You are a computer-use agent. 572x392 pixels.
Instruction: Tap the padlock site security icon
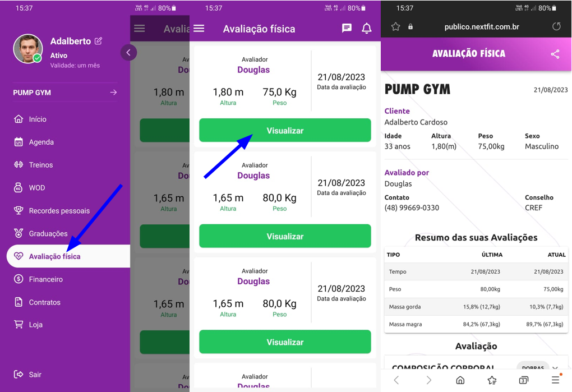click(x=410, y=26)
